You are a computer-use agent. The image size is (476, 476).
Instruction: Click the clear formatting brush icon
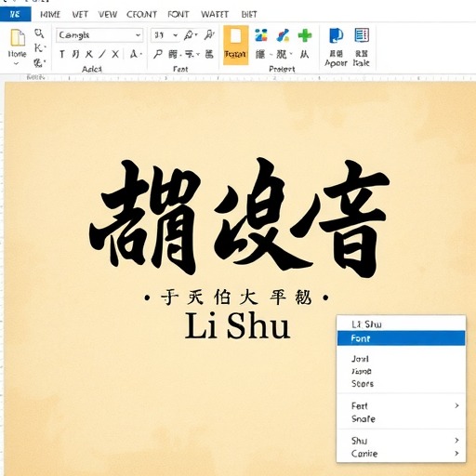209,35
